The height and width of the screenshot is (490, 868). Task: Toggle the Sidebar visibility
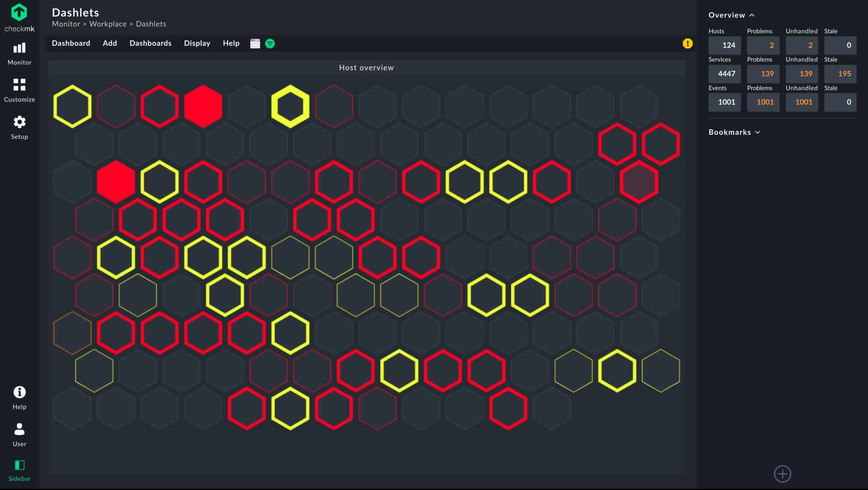pos(19,471)
